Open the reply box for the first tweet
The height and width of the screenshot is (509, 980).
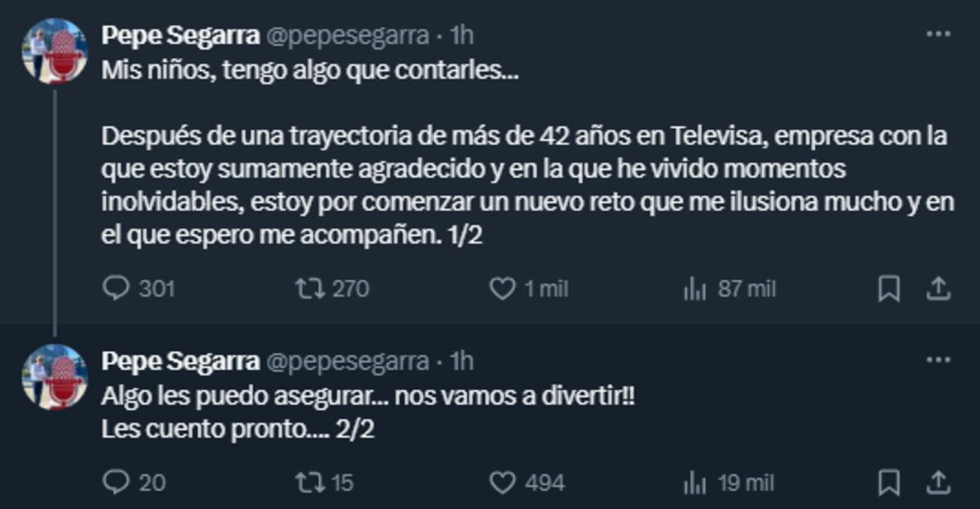coord(117,288)
